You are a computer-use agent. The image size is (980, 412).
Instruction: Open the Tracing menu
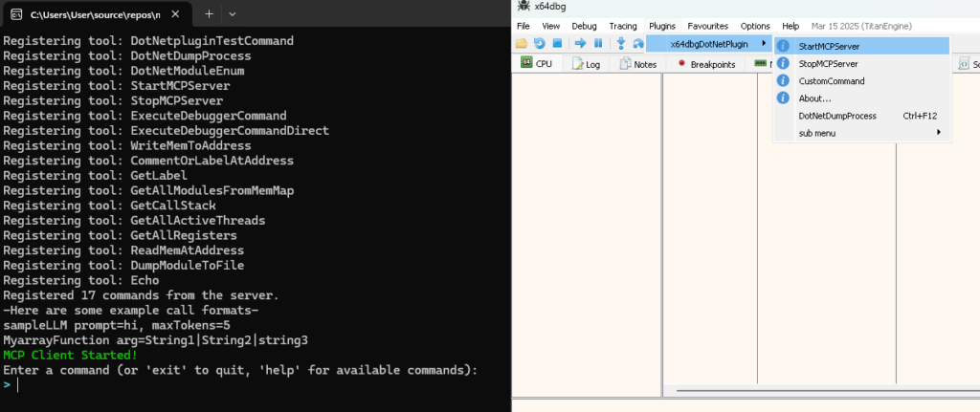(x=622, y=26)
